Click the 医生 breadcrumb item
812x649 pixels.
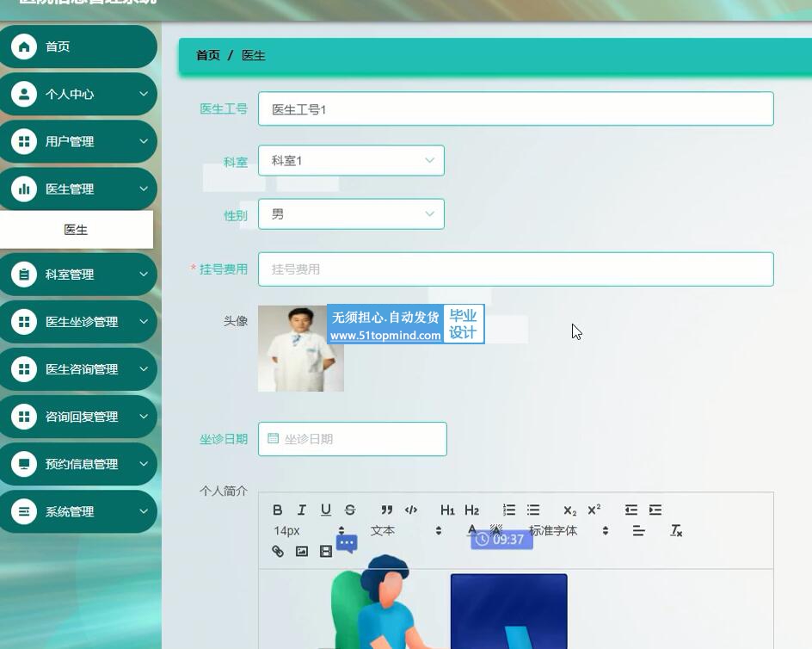click(254, 55)
